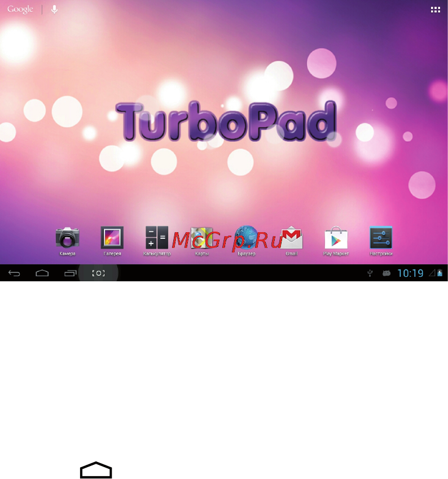448x479 pixels.
Task: Open the clock showing 10:19
Action: pos(410,273)
